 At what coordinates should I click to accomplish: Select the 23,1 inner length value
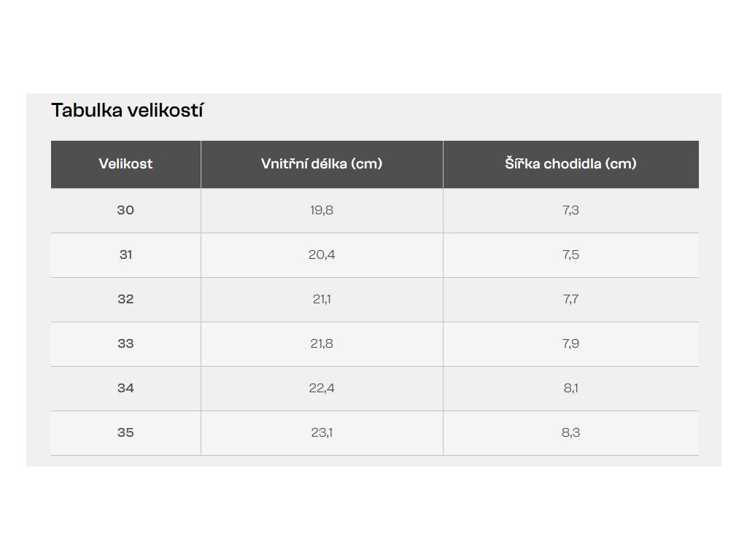[x=322, y=433]
